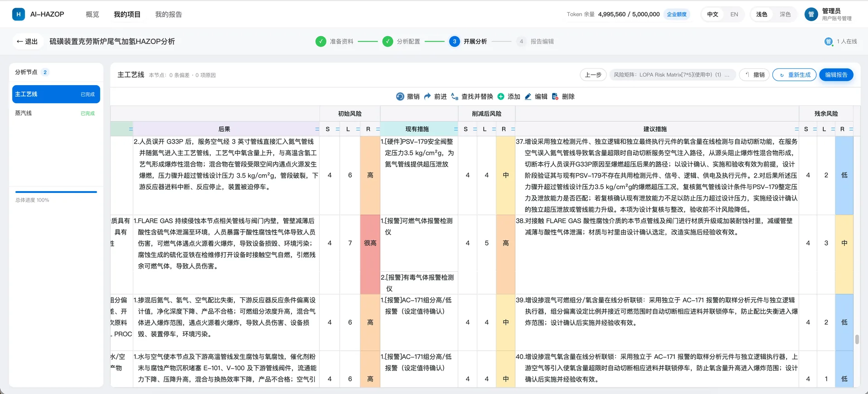The width and height of the screenshot is (868, 394).
Task: Switch interface language to 中文
Action: pyautogui.click(x=713, y=14)
